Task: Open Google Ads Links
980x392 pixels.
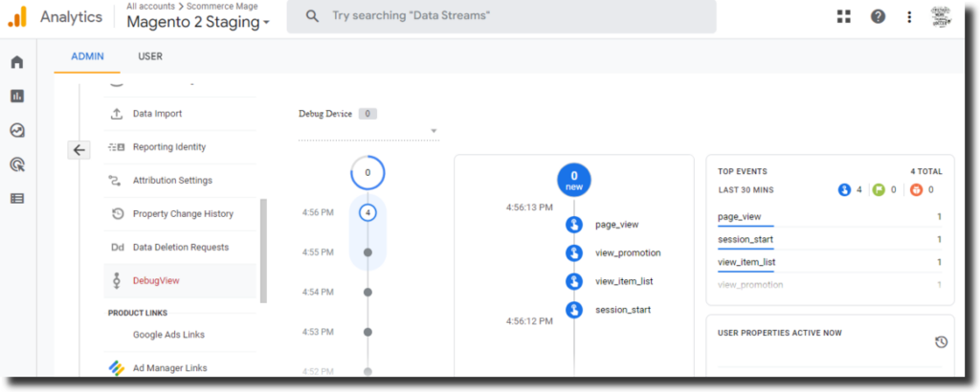Action: tap(180, 335)
